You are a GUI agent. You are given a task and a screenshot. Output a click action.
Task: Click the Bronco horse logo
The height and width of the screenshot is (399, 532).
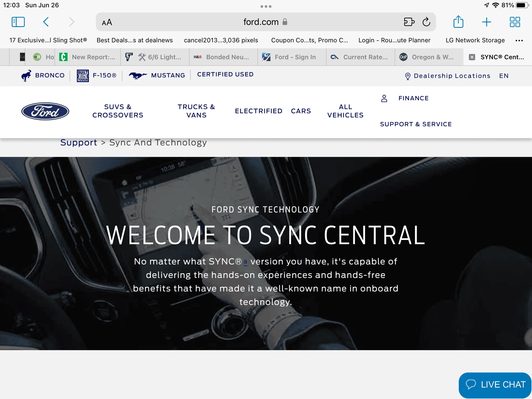[x=26, y=76]
